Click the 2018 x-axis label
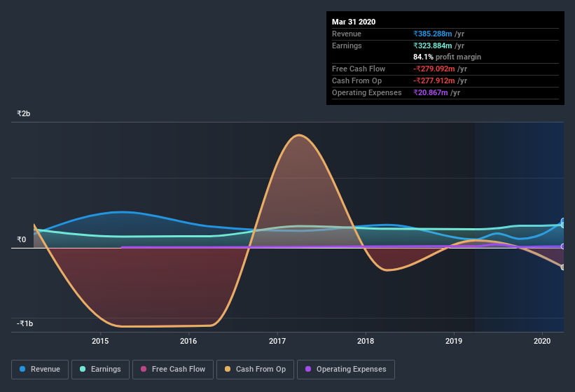 (x=366, y=341)
